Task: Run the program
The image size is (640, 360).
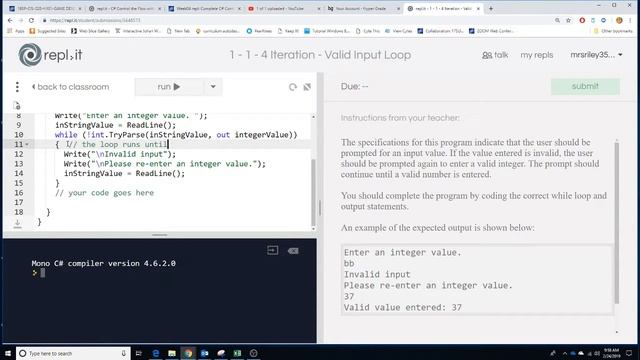Action: tap(169, 87)
